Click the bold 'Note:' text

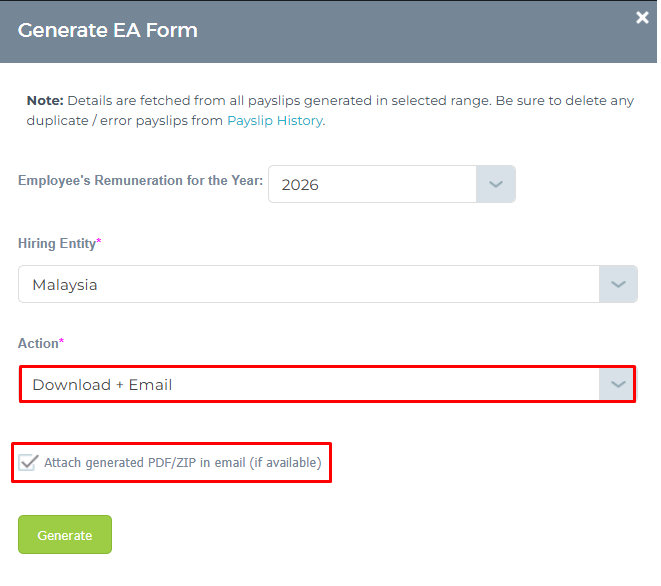45,101
